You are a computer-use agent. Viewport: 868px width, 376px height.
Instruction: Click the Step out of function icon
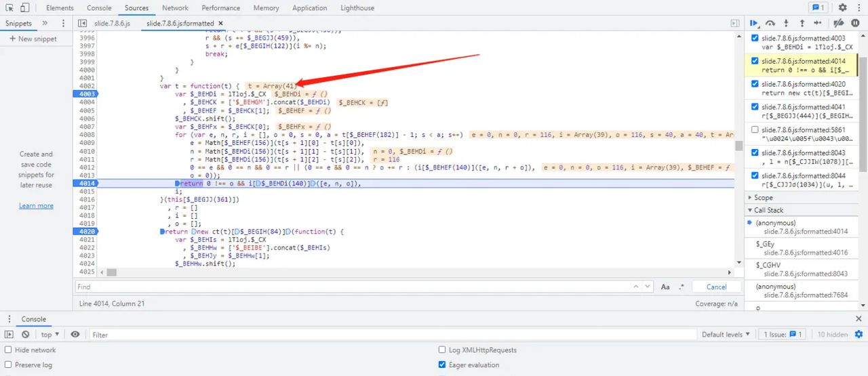[802, 23]
